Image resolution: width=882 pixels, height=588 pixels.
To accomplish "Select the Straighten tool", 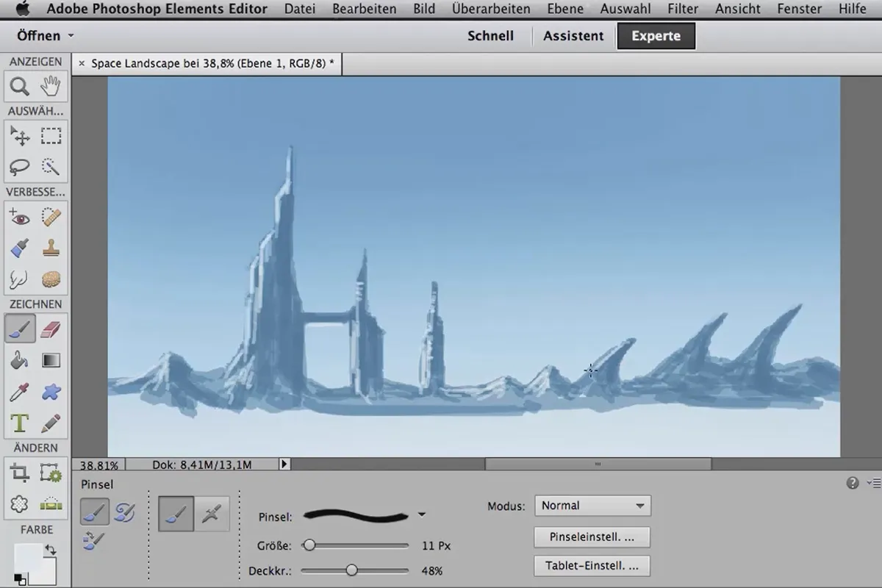I will [51, 504].
